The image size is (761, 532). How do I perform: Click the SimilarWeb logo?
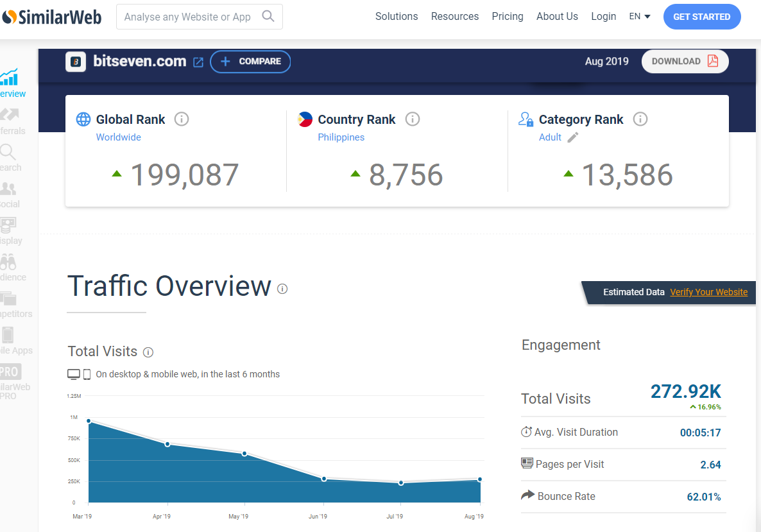click(51, 17)
